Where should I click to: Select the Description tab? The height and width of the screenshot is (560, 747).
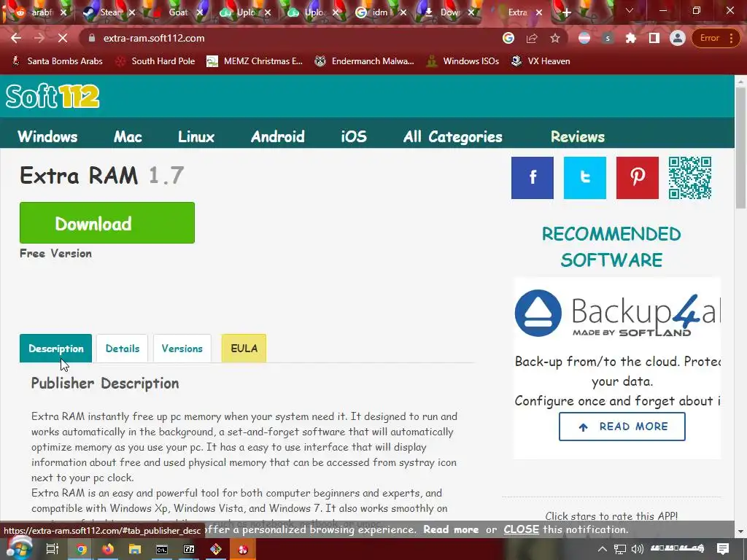click(x=55, y=348)
